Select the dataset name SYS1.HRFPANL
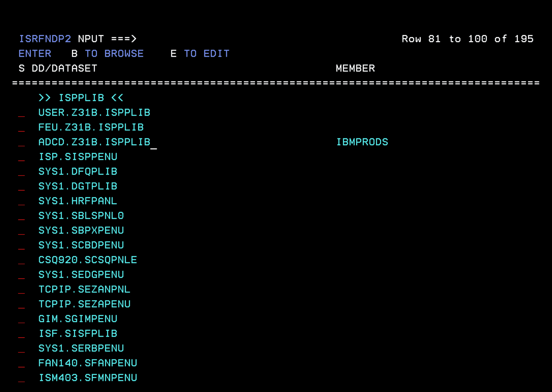The height and width of the screenshot is (392, 552). (x=78, y=201)
